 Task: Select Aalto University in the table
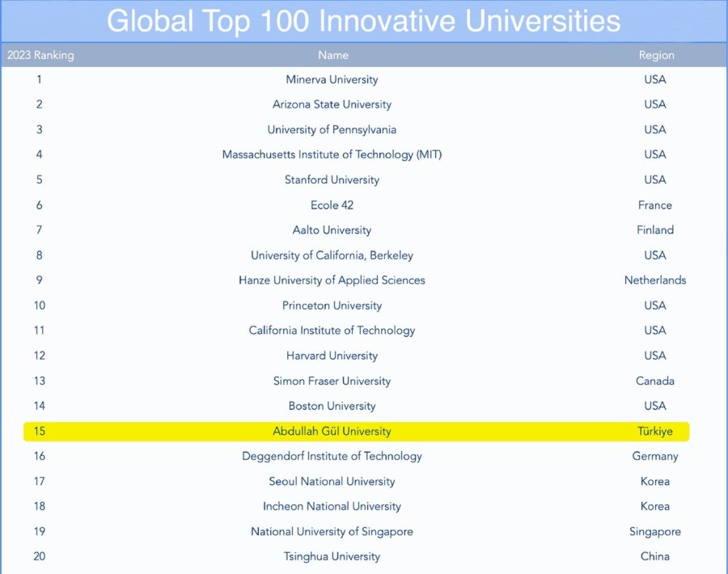(x=332, y=230)
